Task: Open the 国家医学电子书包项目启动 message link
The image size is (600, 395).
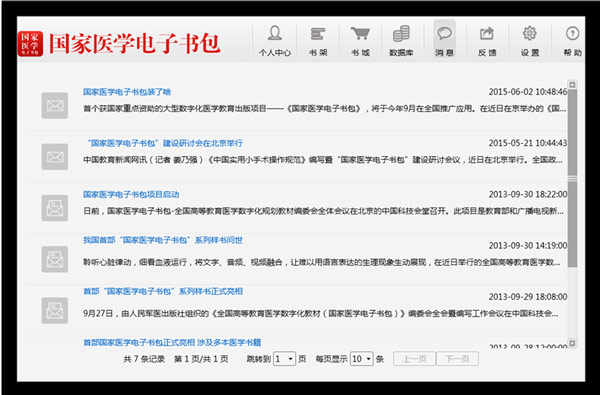Action: tap(131, 194)
